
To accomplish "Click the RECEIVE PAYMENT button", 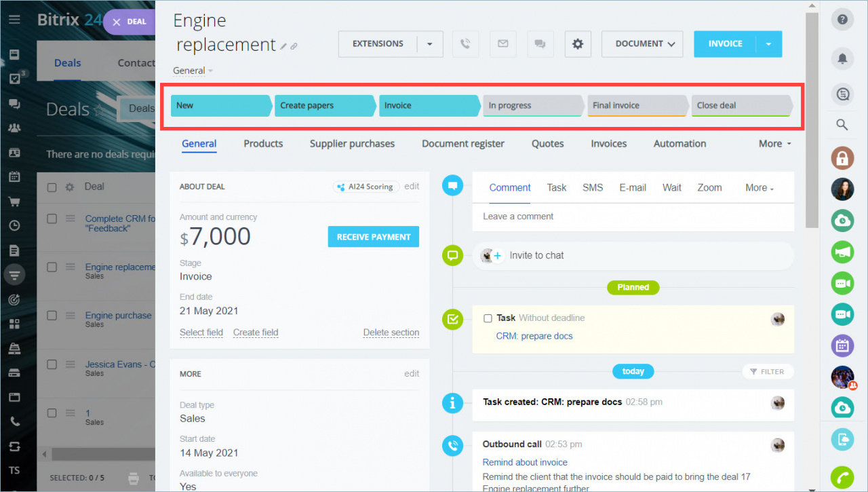I will (x=373, y=237).
